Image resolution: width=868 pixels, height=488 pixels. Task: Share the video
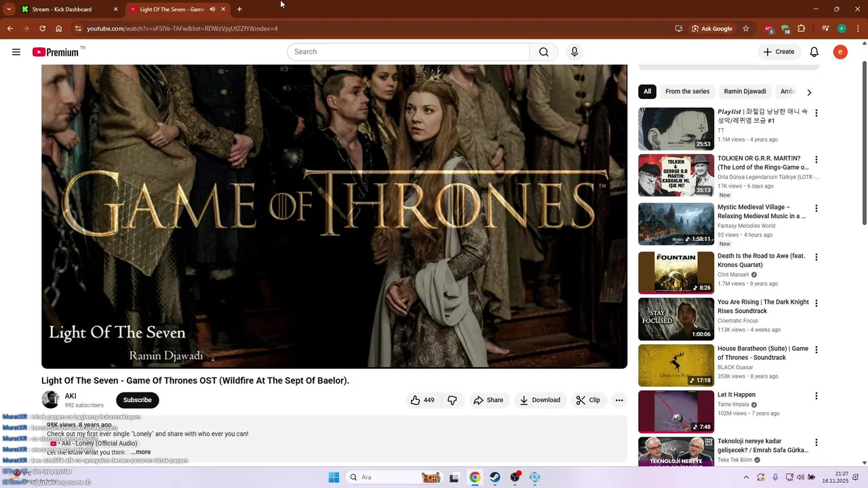(488, 400)
